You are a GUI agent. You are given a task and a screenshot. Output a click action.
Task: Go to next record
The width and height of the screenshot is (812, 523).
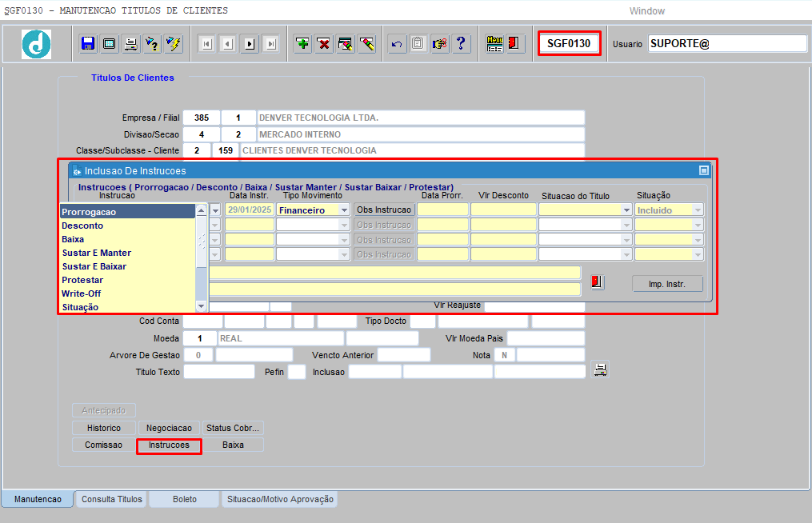click(250, 44)
